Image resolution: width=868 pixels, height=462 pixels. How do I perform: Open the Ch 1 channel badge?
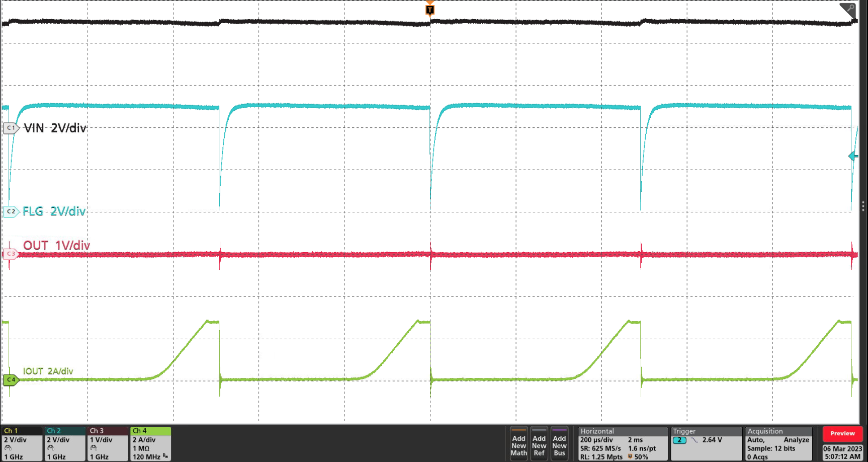22,444
